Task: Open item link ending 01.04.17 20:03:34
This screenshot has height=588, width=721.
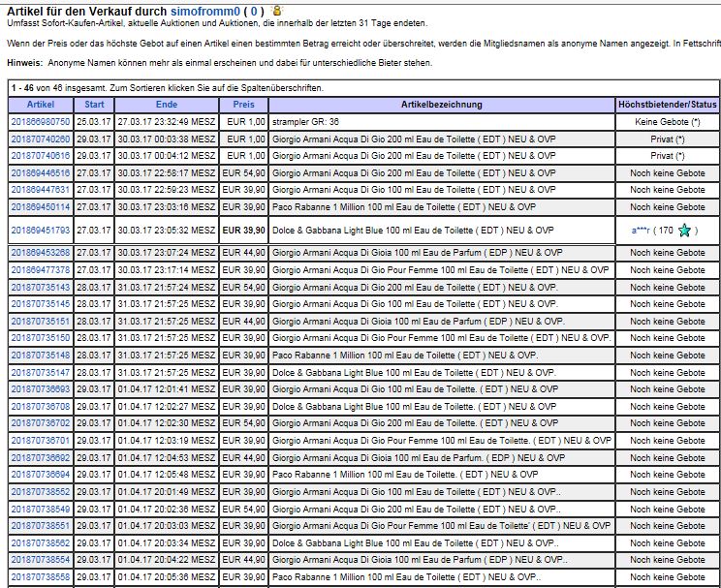Action: (x=41, y=542)
